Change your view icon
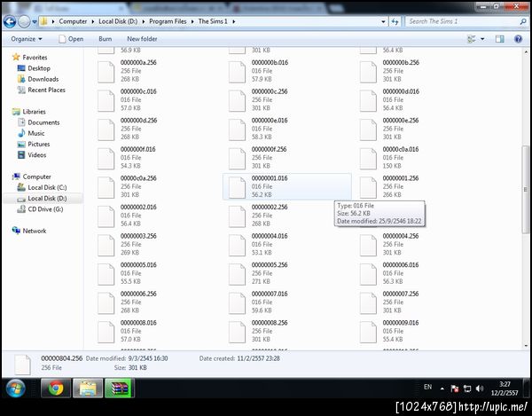Image resolution: width=532 pixels, height=416 pixels. (x=472, y=39)
